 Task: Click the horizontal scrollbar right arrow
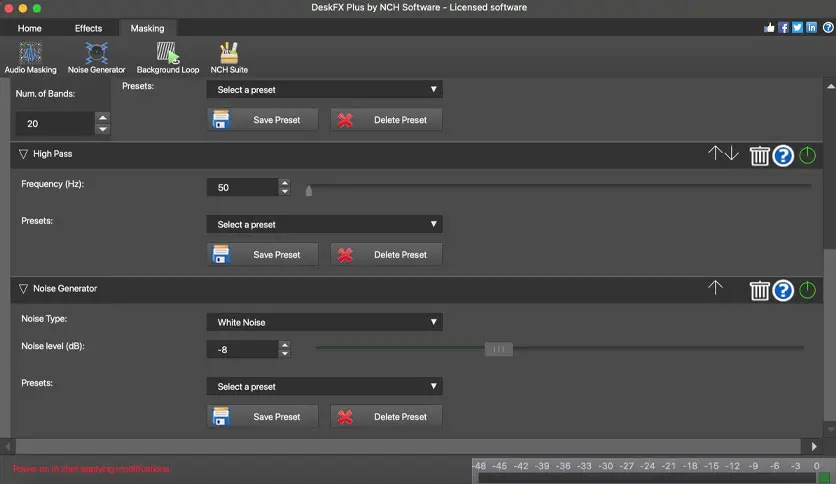814,447
